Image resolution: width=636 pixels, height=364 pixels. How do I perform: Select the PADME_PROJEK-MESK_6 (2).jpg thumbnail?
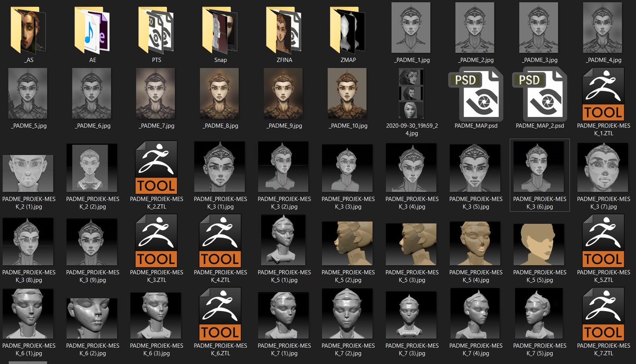coord(92,318)
